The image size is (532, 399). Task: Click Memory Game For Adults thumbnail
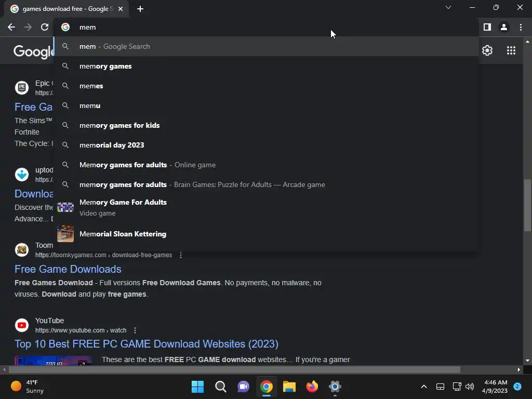(x=65, y=207)
